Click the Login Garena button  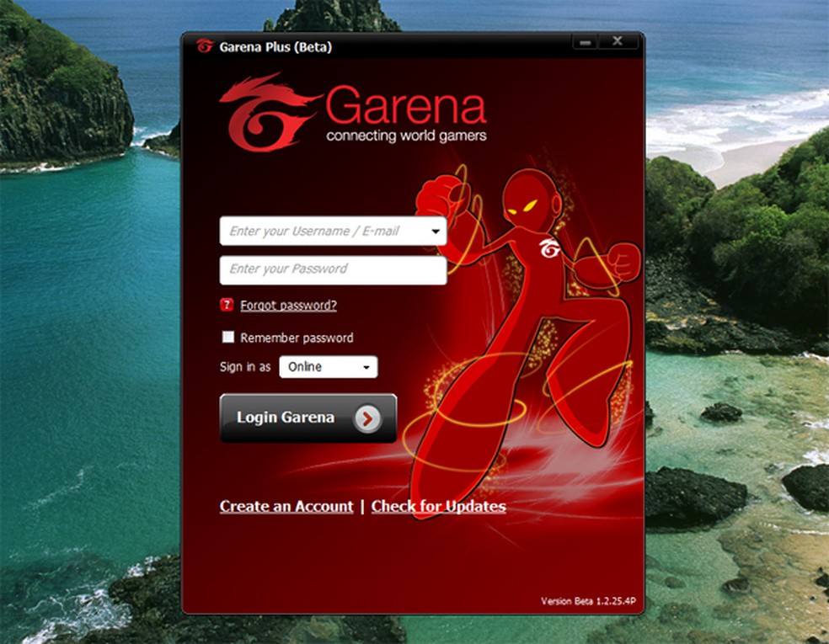(308, 418)
